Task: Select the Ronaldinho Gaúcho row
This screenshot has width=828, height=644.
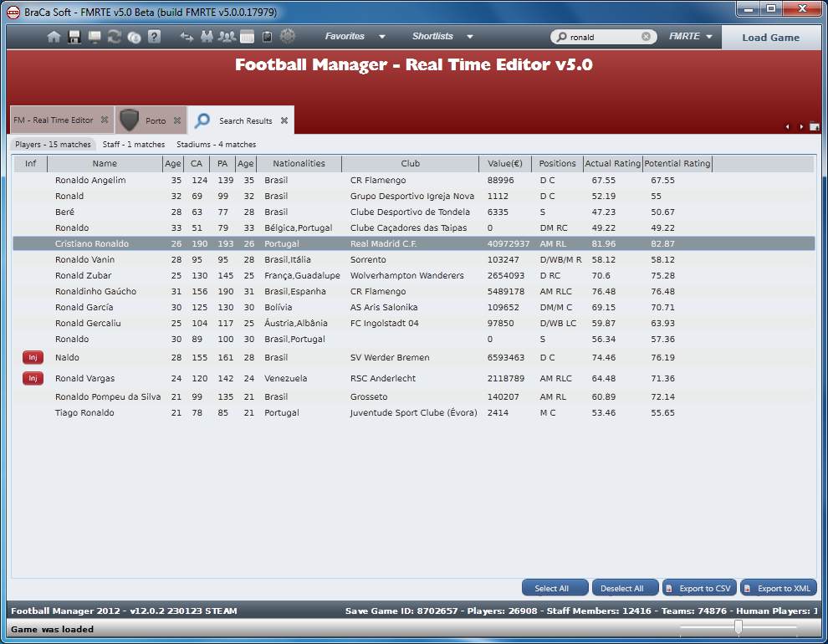Action: tap(335, 291)
